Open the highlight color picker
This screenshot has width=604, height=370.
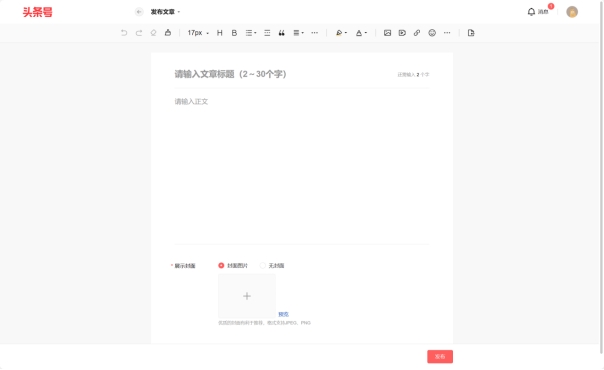(x=341, y=33)
